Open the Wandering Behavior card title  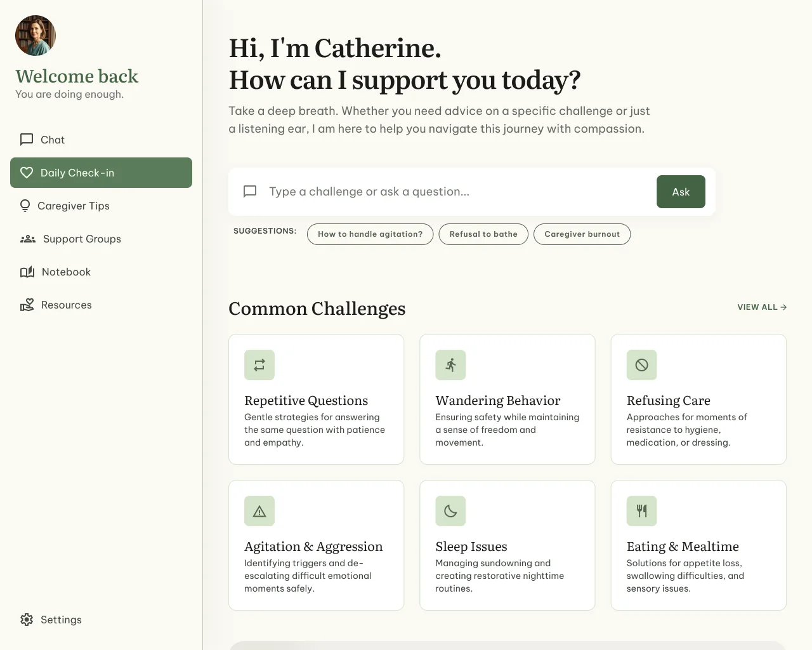coord(498,401)
